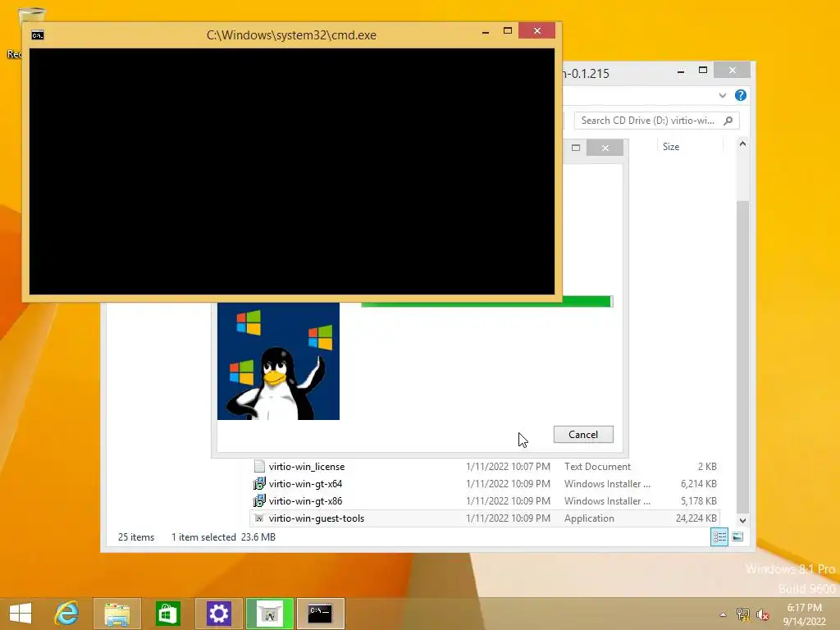This screenshot has height=630, width=840.
Task: Switch to details view icon
Action: pyautogui.click(x=719, y=536)
